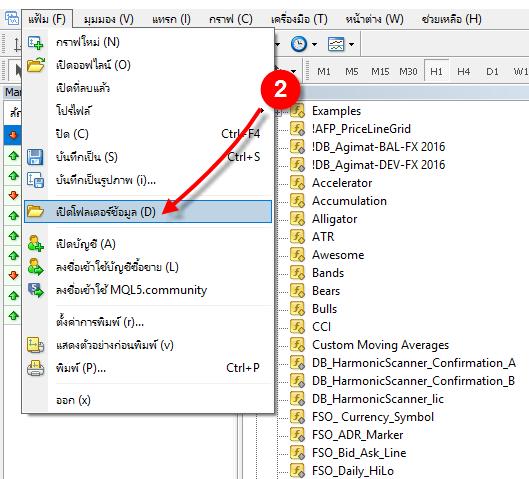529x479 pixels.
Task: Select the M1 timeframe
Action: [x=324, y=72]
